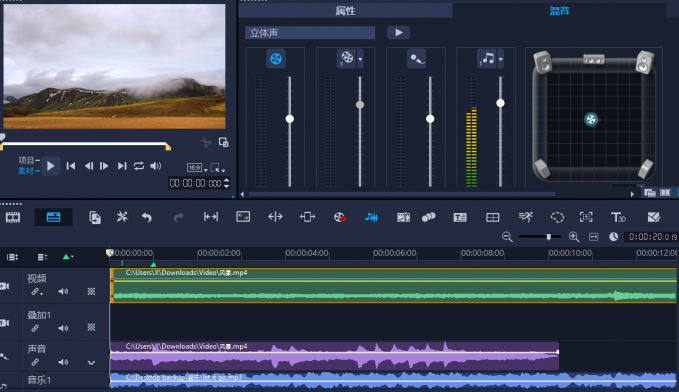Open the Auto Music icon
Viewport: 679px width, 392px height.
coord(403,217)
